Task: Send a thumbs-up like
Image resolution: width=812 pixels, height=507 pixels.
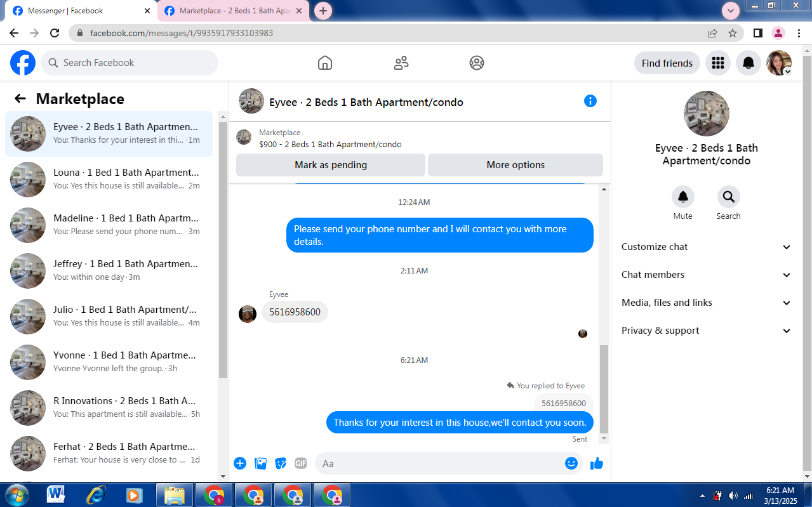Action: 596,463
